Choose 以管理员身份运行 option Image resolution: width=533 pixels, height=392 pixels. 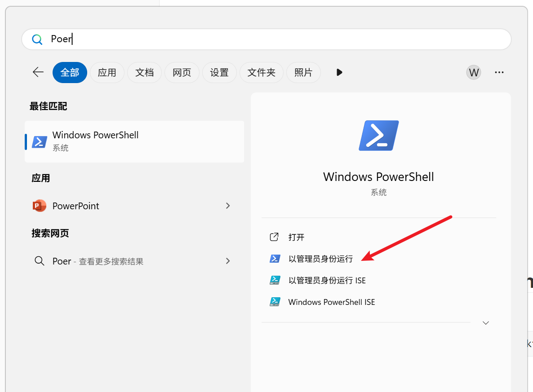click(320, 259)
